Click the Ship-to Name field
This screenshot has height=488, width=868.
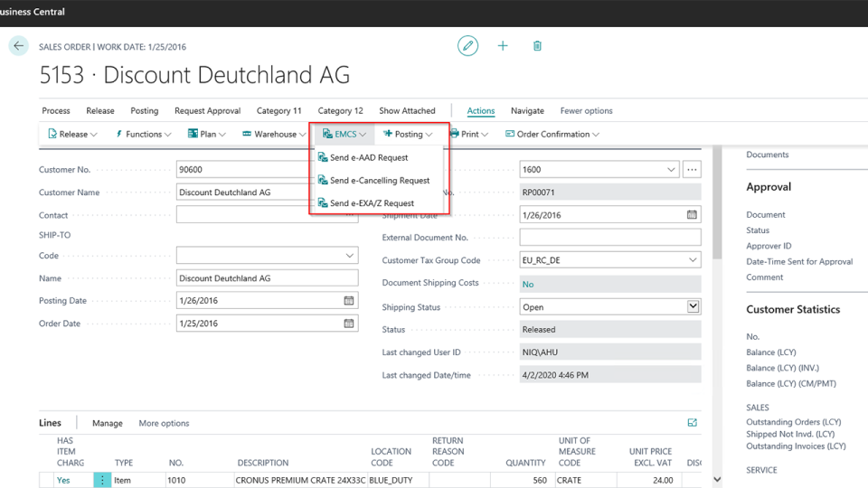267,277
